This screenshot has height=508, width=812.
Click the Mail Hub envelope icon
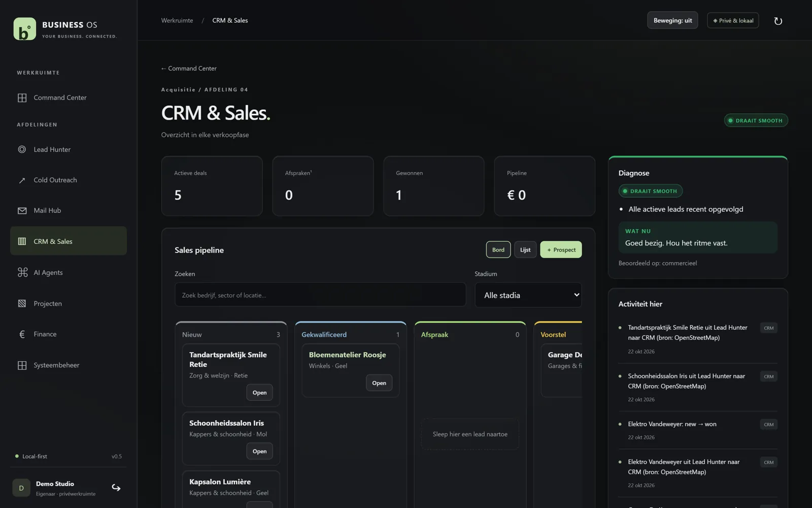click(x=22, y=211)
